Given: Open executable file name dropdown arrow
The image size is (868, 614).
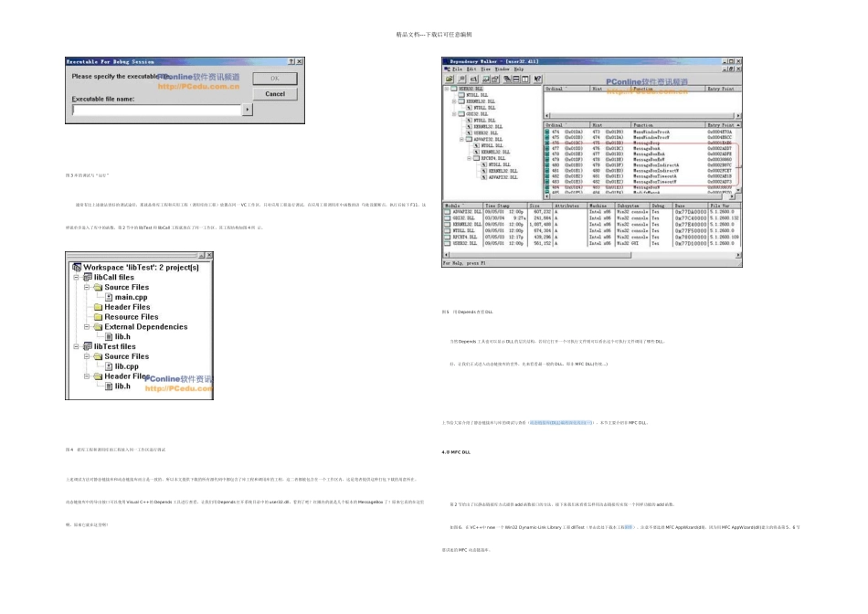Looking at the screenshot, I should pos(247,110).
